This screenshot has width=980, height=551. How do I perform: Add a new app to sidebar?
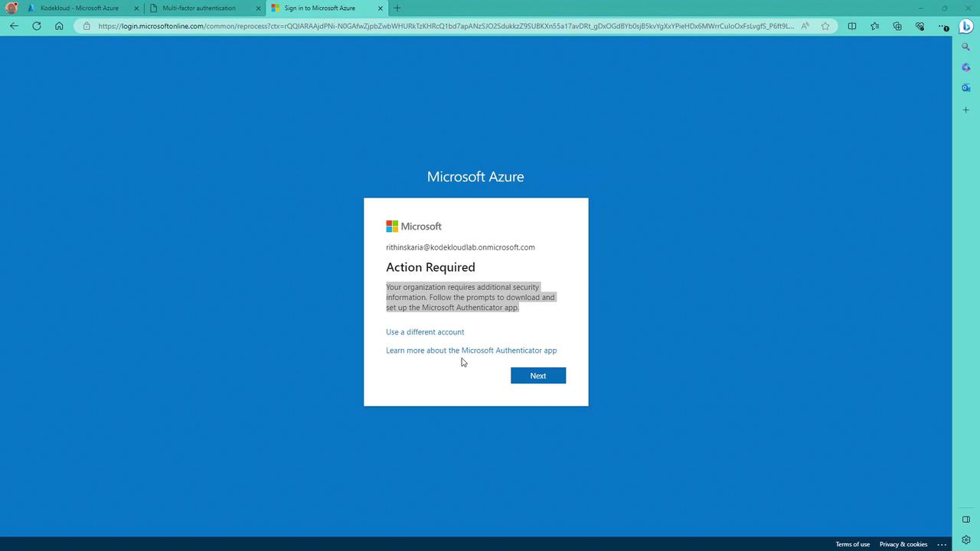pos(966,110)
